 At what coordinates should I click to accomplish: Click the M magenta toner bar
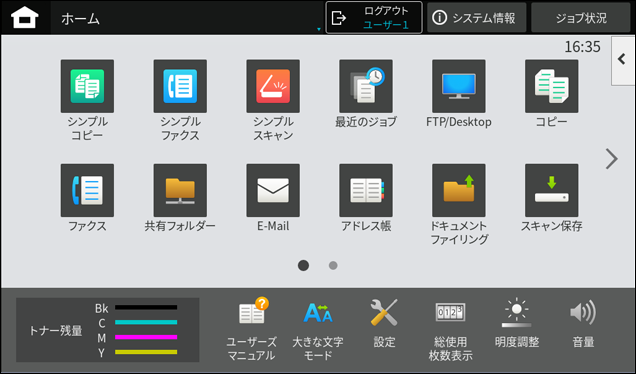pyautogui.click(x=146, y=337)
